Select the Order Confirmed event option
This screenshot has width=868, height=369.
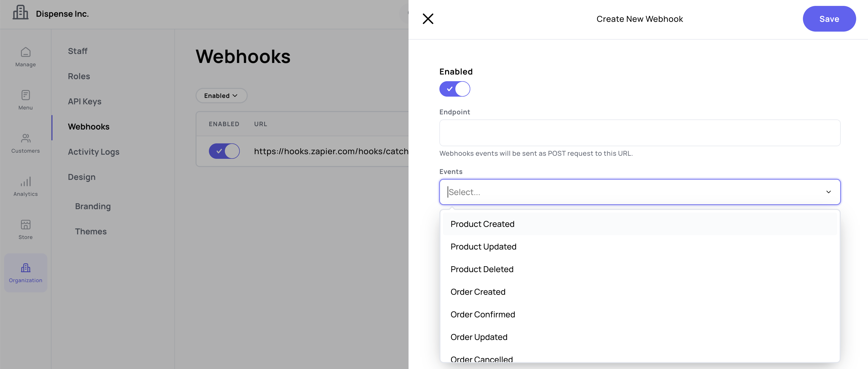pyautogui.click(x=483, y=314)
